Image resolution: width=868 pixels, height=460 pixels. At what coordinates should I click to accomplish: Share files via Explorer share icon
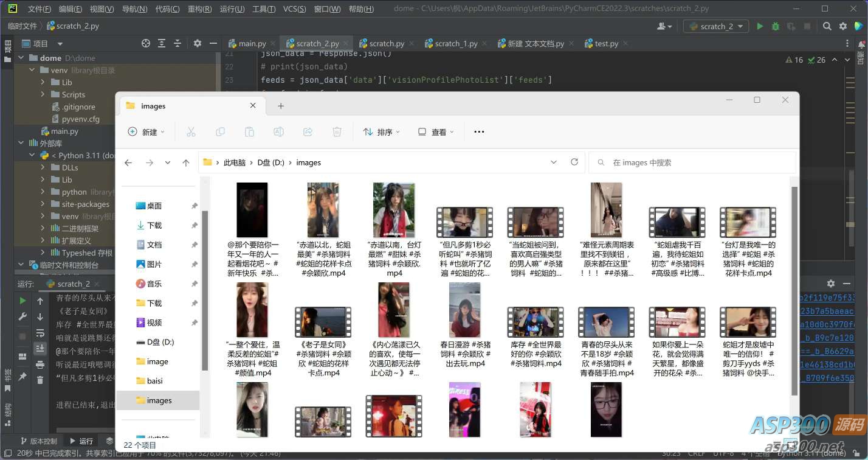[308, 131]
